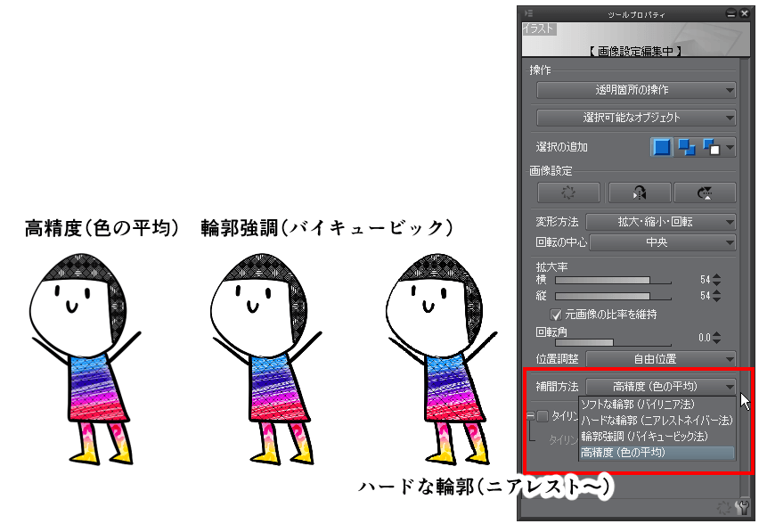Choose ソフトな輪郭 (バイリニア法) from the list
The width and height of the screenshot is (759, 532).
pos(657,405)
